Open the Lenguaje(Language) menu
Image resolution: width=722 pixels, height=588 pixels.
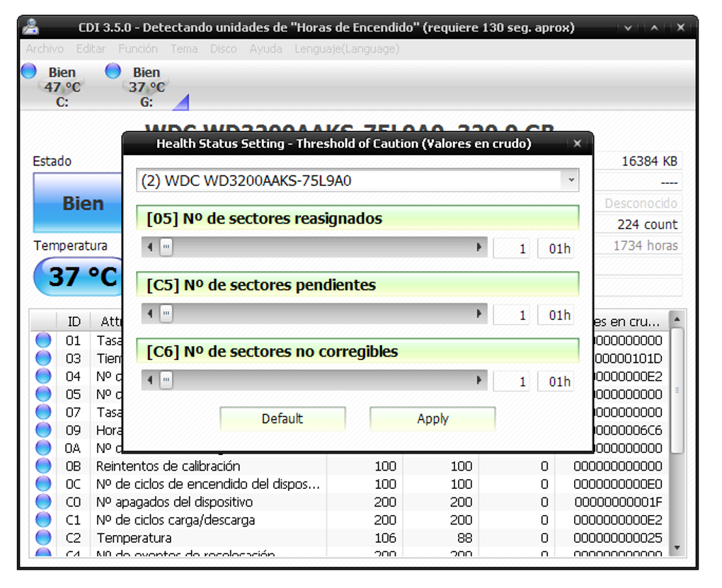(347, 49)
